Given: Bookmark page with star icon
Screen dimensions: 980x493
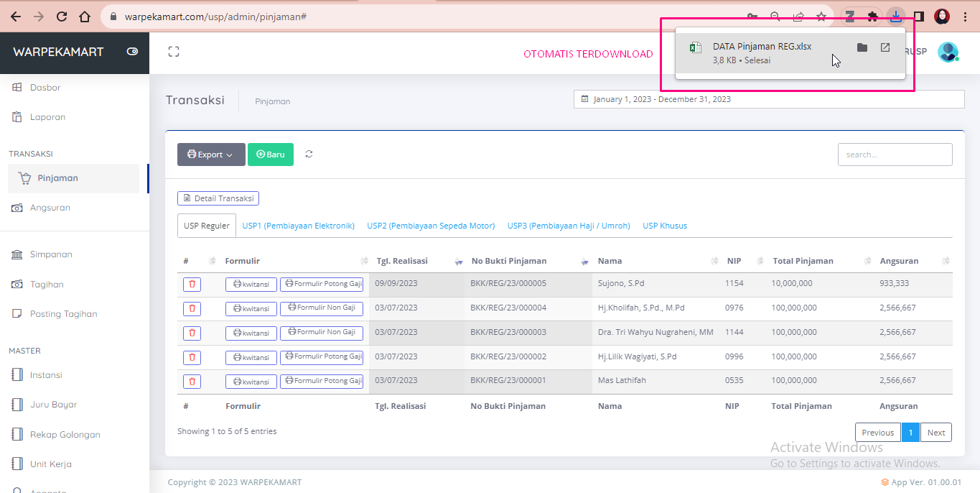Looking at the screenshot, I should coord(821,17).
